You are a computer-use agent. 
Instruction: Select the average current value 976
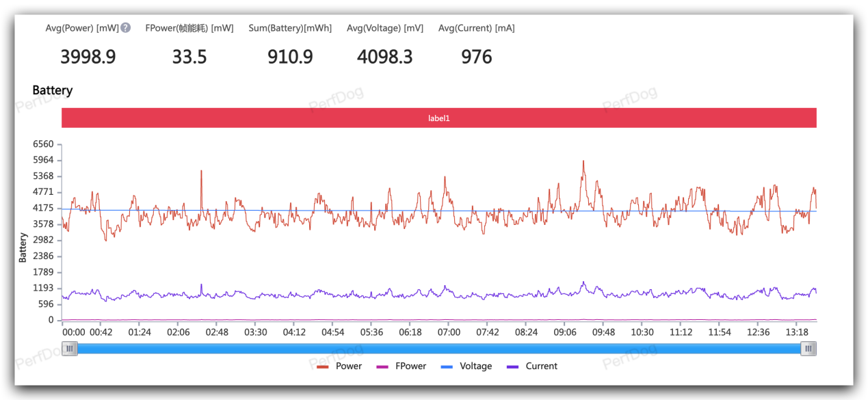477,57
